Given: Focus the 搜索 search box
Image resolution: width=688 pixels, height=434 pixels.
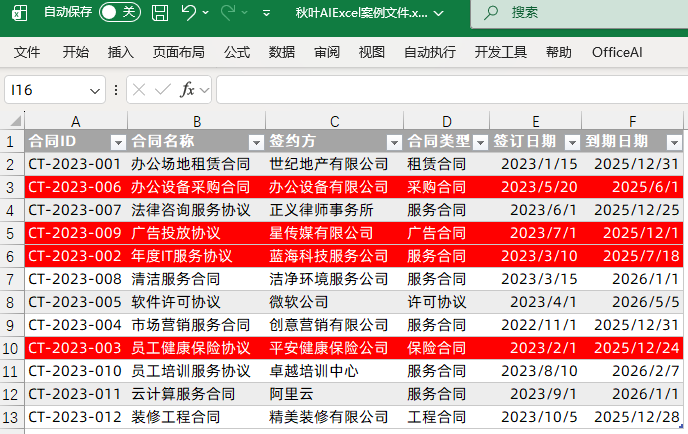Looking at the screenshot, I should (579, 14).
